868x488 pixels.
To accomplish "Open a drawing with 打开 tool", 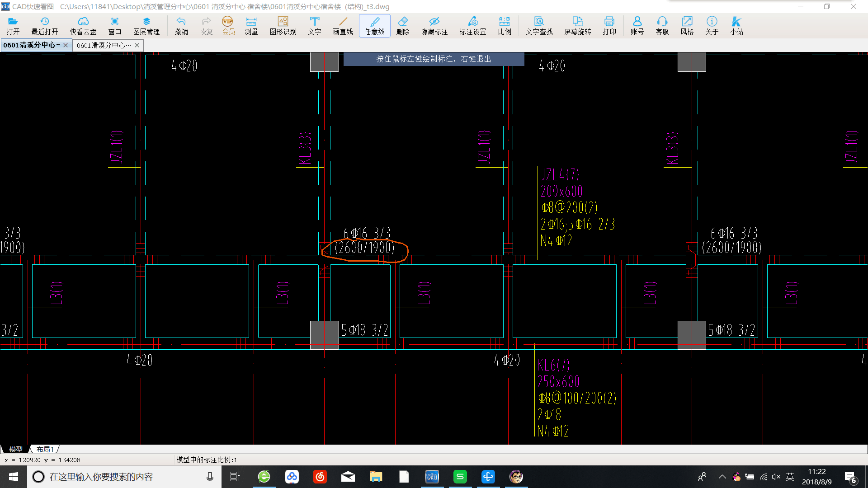I will pos(13,26).
